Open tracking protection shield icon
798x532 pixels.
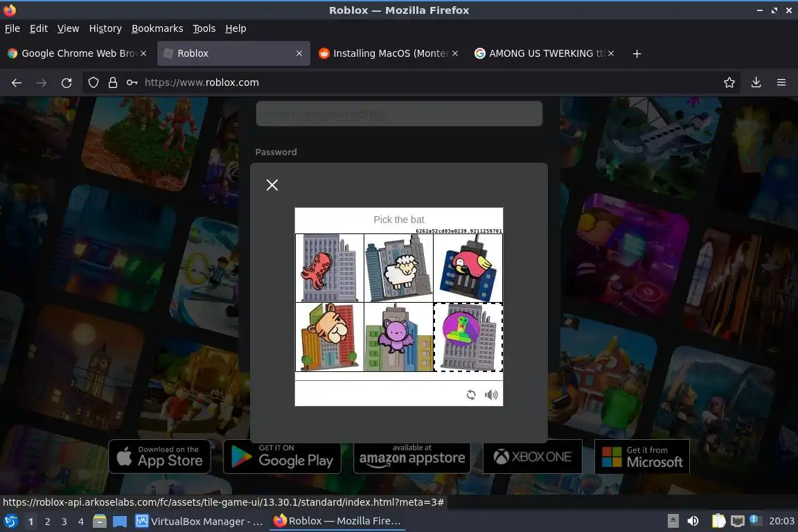coord(93,82)
